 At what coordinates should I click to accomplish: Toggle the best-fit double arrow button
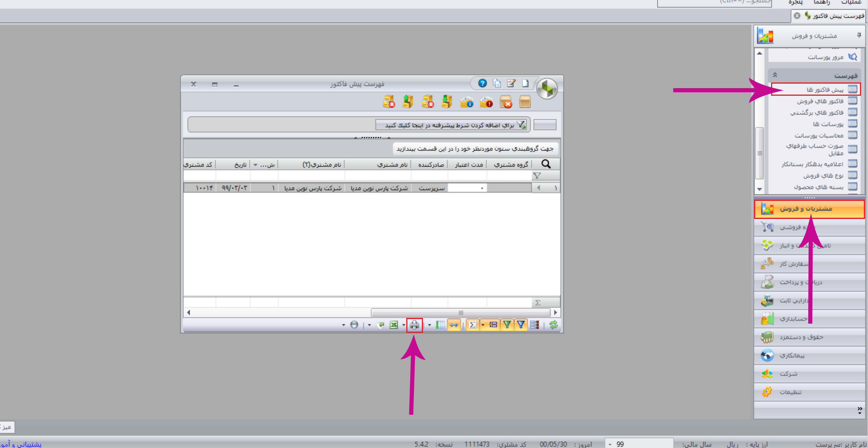point(454,325)
